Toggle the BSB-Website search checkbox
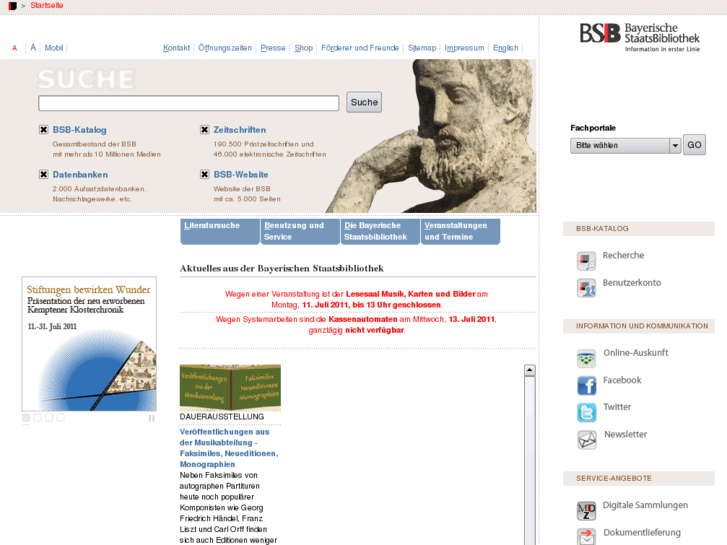This screenshot has width=727, height=545. [204, 174]
